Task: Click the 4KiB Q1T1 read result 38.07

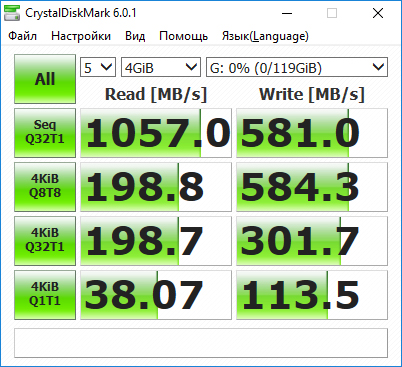Action: pyautogui.click(x=156, y=295)
